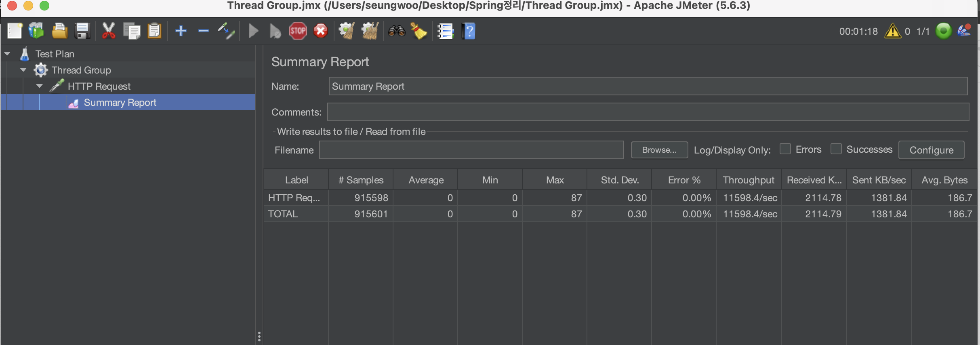The height and width of the screenshot is (345, 980).
Task: Click the Name field containing Summary Report
Action: [x=648, y=86]
